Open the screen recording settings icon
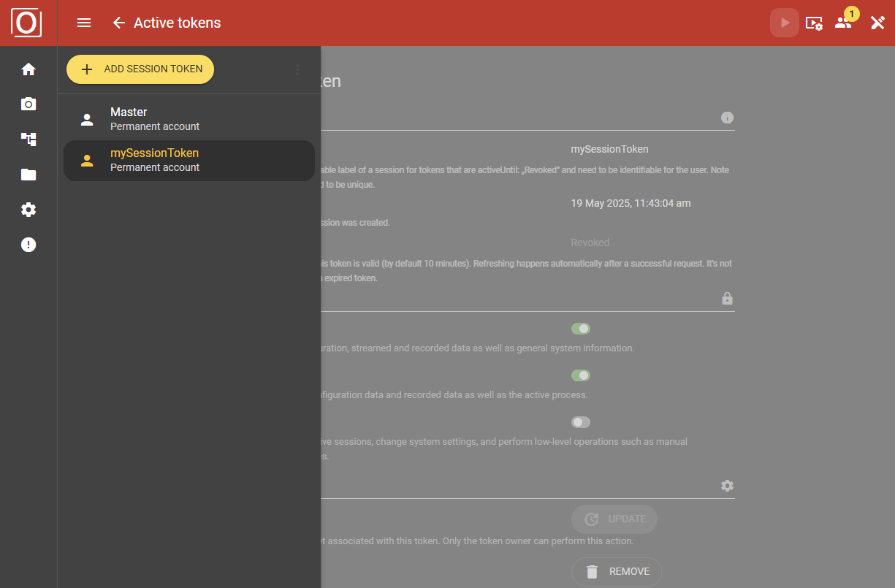 813,23
